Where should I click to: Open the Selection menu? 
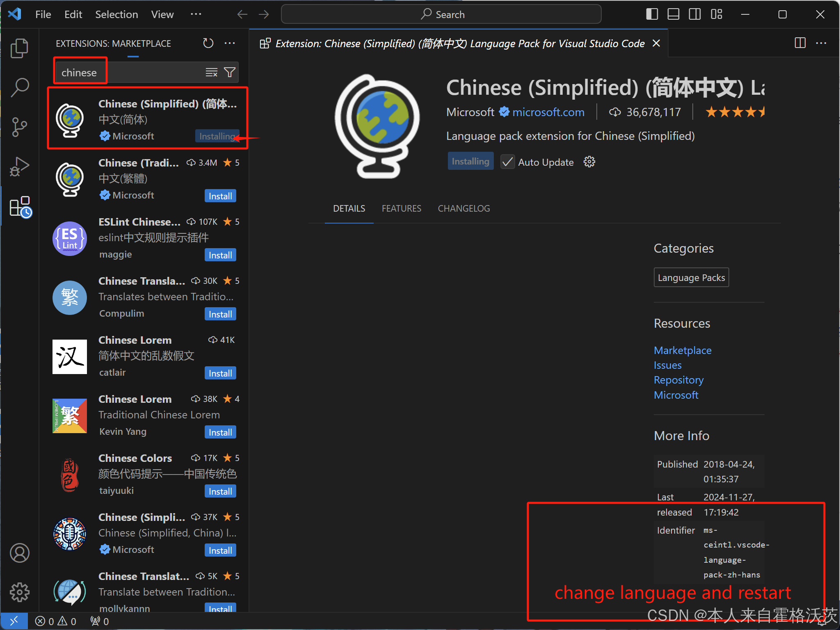tap(116, 14)
